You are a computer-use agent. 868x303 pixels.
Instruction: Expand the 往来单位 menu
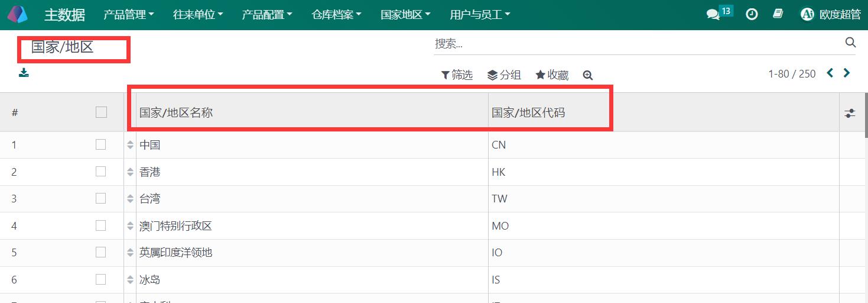198,15
